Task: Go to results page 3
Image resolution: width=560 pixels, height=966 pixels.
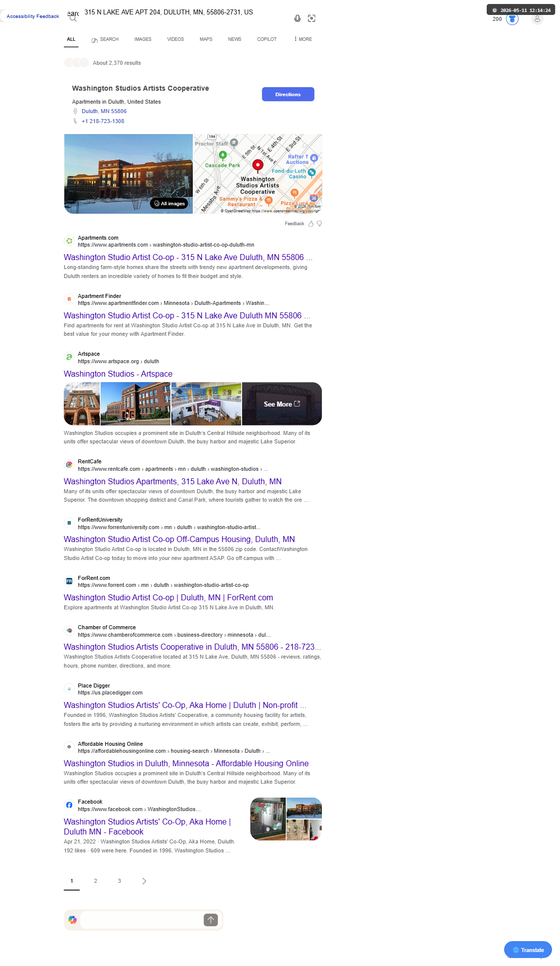Action: 120,881
